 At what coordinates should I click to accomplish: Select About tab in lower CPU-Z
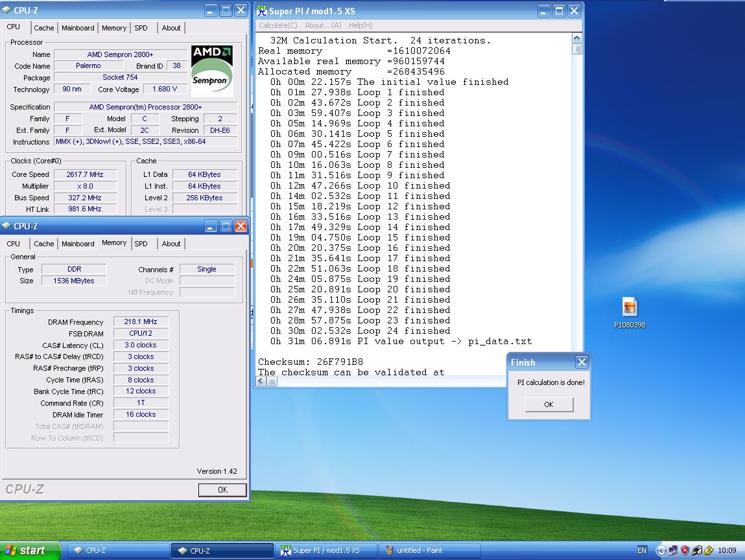(x=171, y=244)
